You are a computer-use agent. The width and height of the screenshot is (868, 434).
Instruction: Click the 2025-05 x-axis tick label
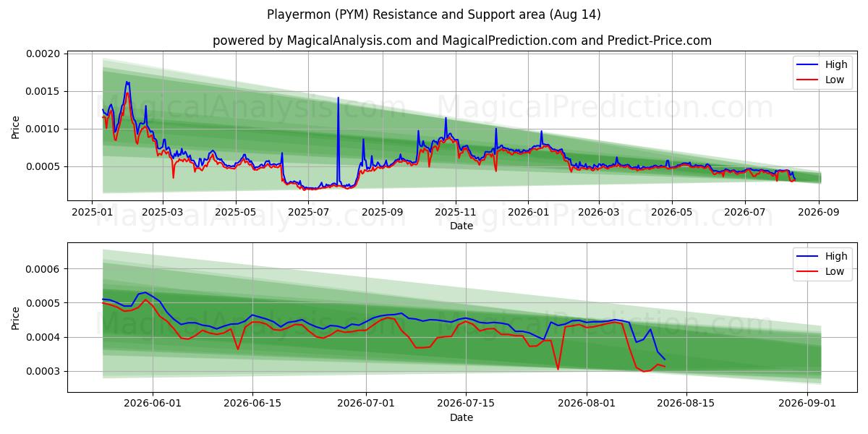[x=236, y=213]
